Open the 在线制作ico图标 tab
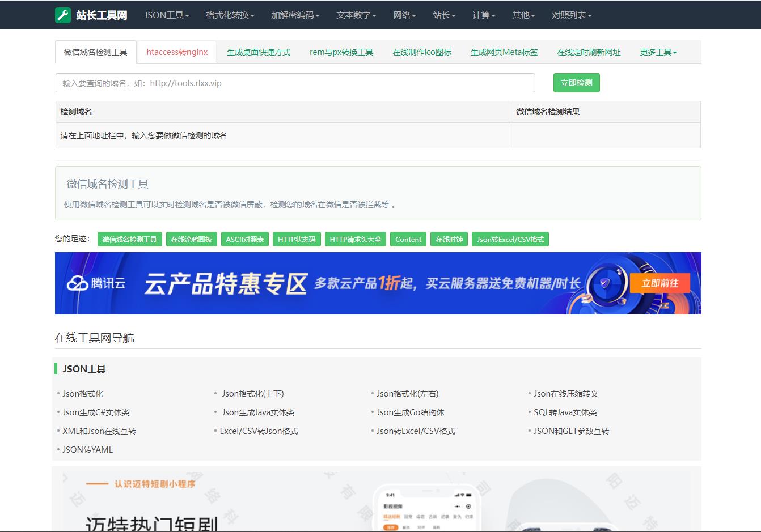The width and height of the screenshot is (761, 532). pyautogui.click(x=422, y=52)
